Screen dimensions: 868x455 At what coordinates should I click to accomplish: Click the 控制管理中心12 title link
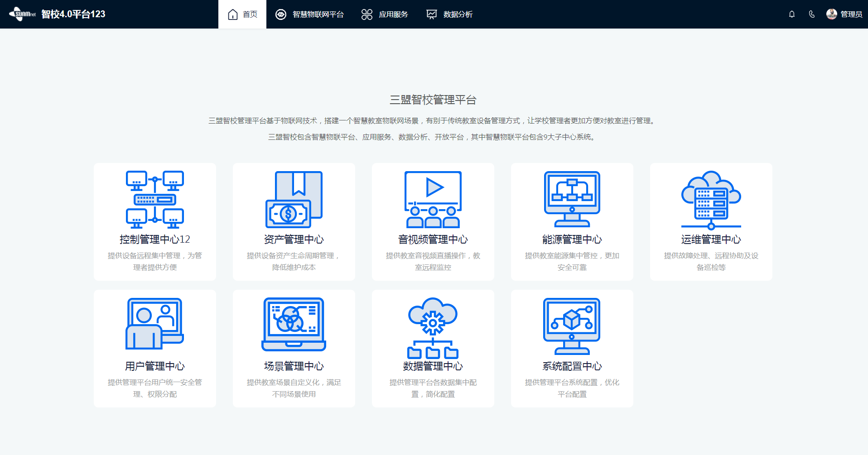(x=154, y=239)
